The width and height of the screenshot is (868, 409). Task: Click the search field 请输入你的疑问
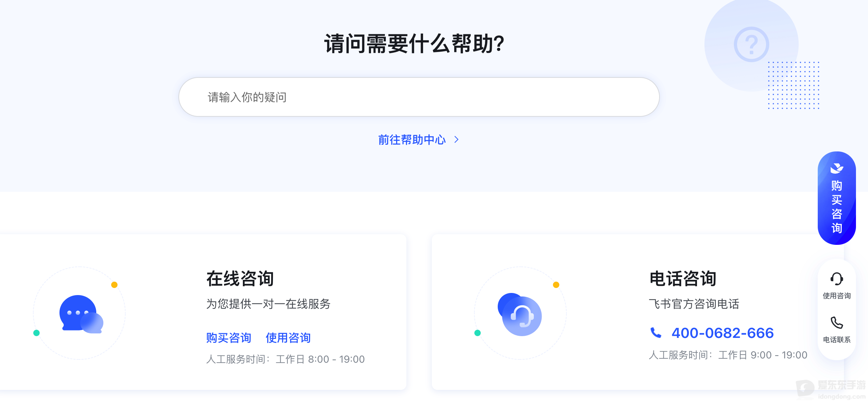pyautogui.click(x=419, y=97)
